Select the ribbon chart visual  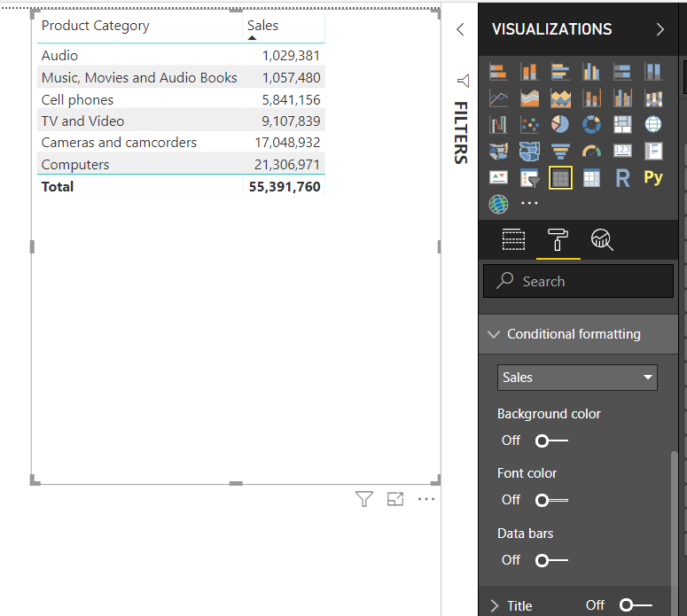coord(653,98)
